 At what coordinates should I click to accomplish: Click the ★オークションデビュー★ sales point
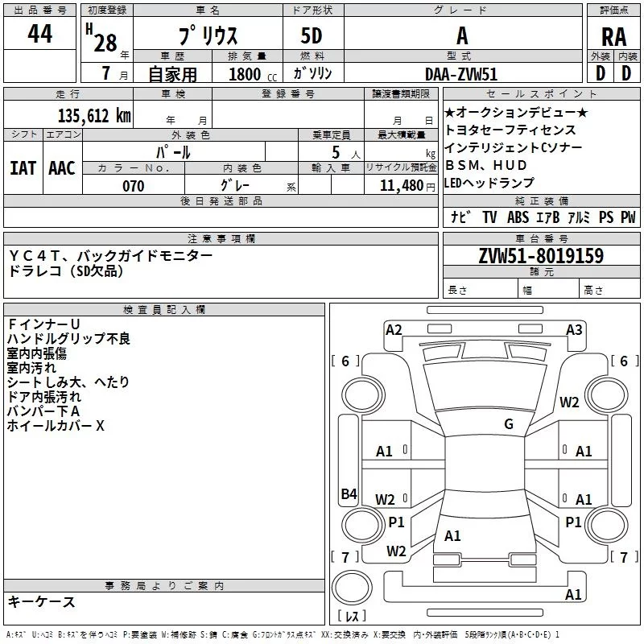[516, 112]
